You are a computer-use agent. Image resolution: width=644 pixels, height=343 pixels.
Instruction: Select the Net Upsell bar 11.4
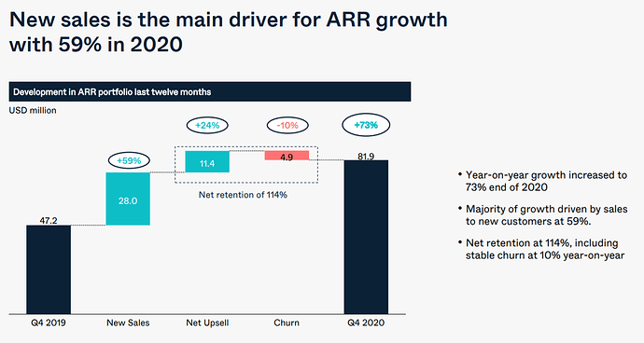click(x=207, y=161)
